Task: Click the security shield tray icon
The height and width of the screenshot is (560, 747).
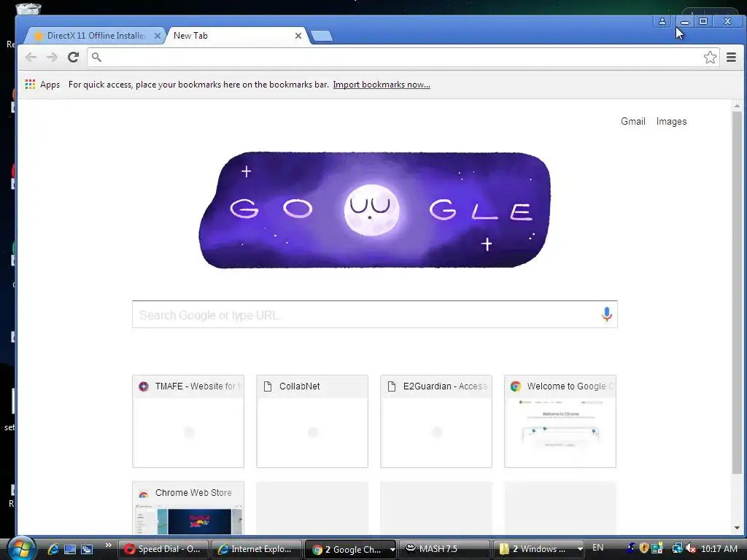Action: [x=643, y=548]
